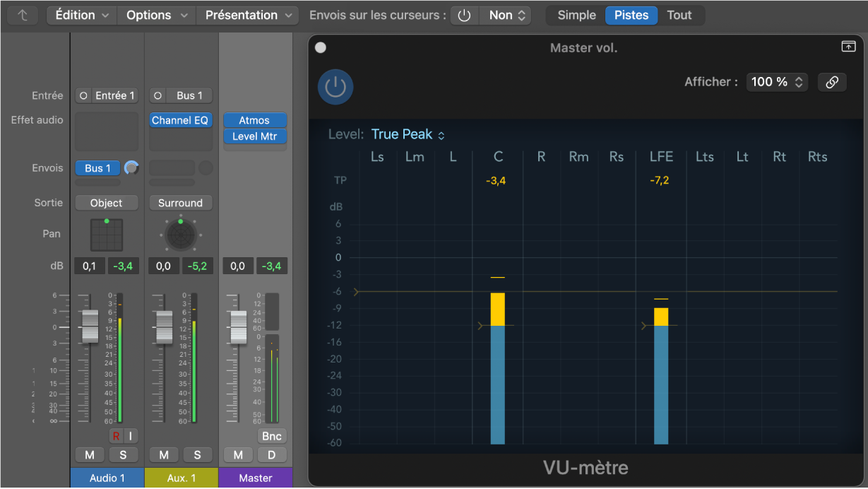Open the Présentation menu

point(248,15)
